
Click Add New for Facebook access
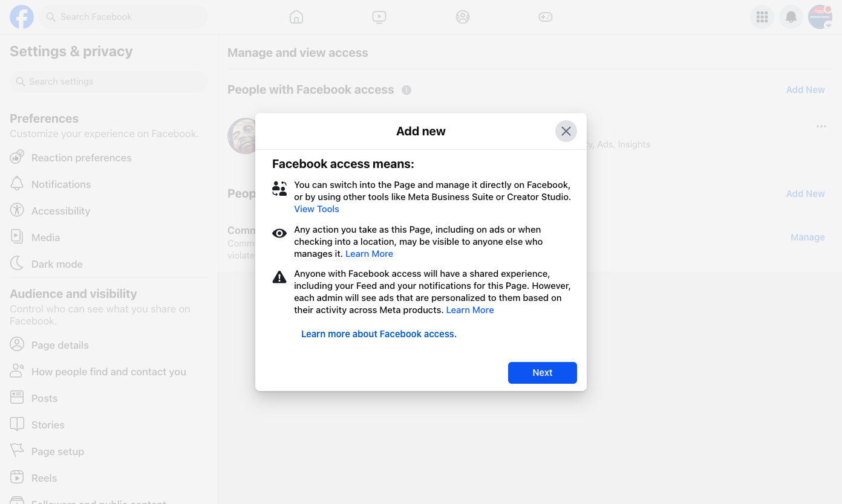(805, 90)
